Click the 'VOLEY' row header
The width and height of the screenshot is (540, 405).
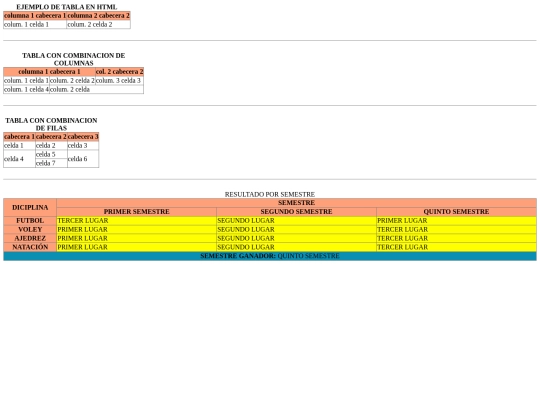point(30,230)
